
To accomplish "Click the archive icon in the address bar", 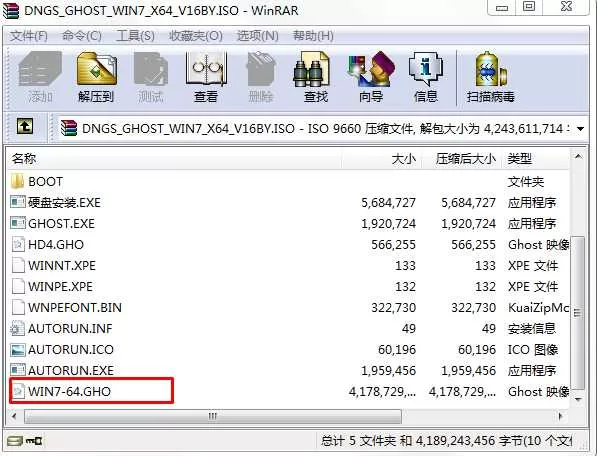I will pos(69,128).
